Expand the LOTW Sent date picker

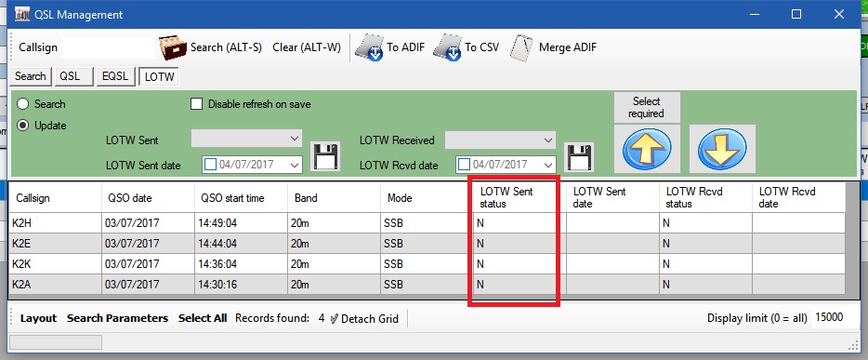pos(295,165)
